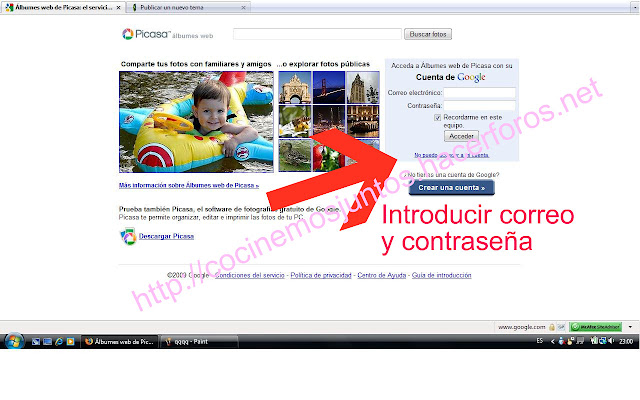Click the battery power tray icon
This screenshot has width=640, height=400.
coord(594,340)
